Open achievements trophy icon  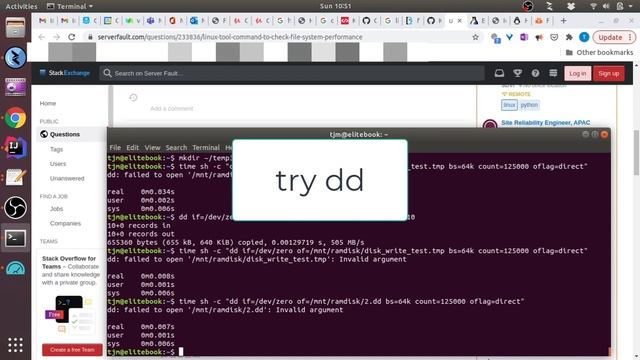coord(518,73)
